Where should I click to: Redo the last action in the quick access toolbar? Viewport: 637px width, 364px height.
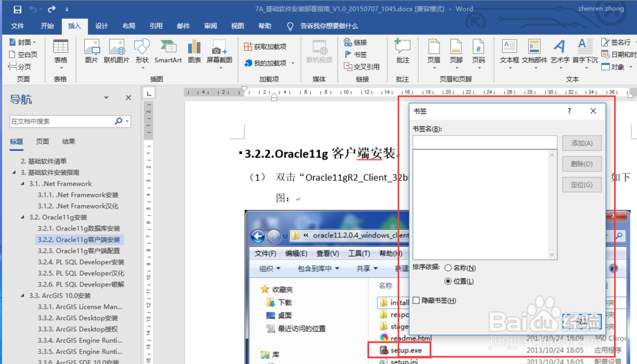tap(51, 9)
